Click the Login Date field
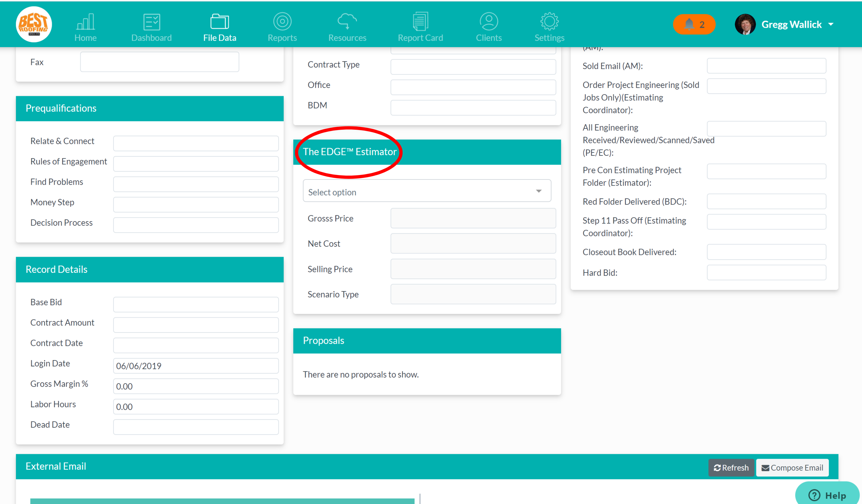This screenshot has width=862, height=504. point(196,365)
